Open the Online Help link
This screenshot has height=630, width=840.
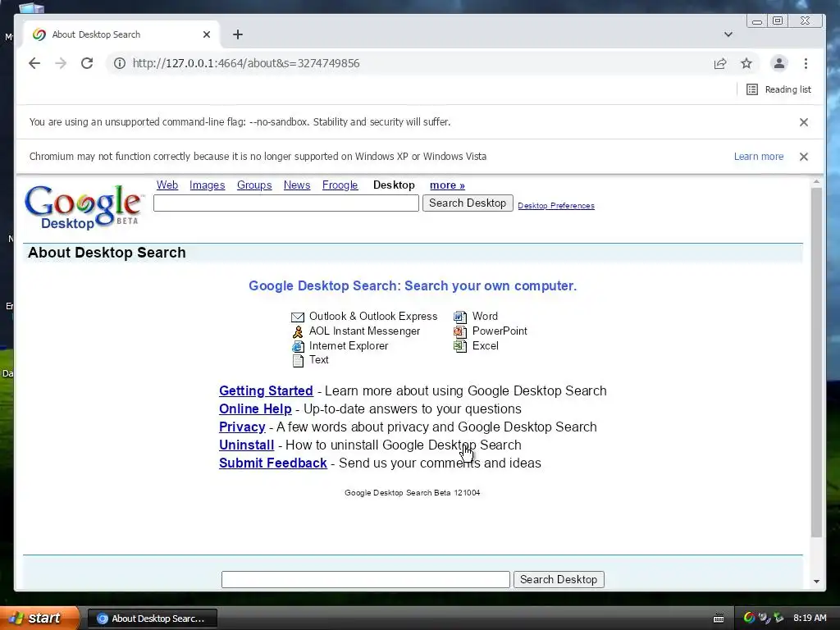coord(255,409)
